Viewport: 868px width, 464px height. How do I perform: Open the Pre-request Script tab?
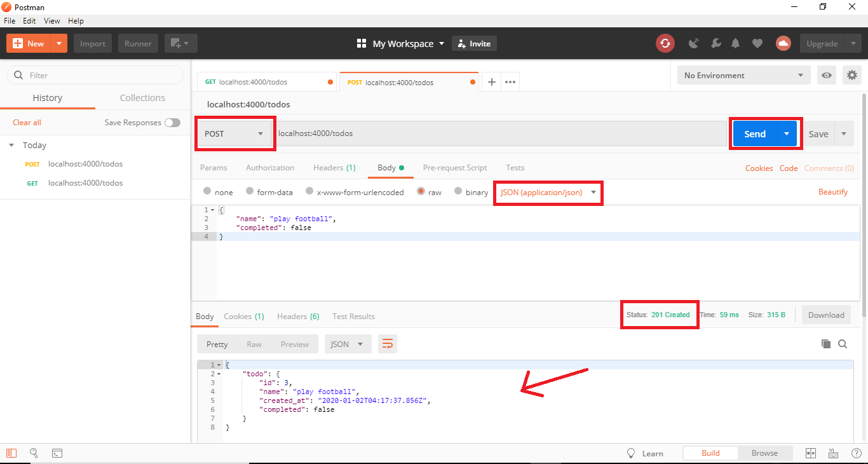(x=455, y=168)
